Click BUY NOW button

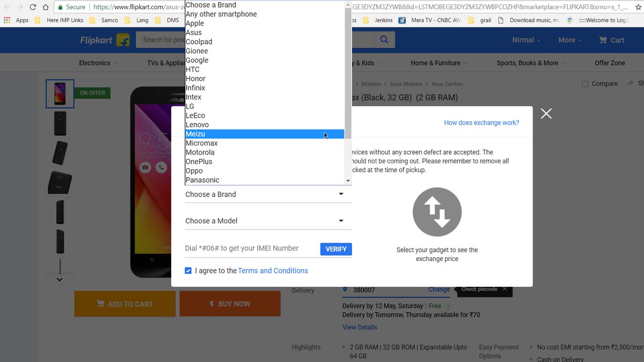pos(230,304)
